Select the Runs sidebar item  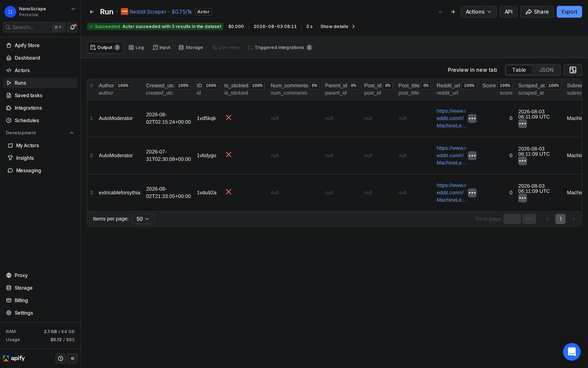(x=40, y=83)
